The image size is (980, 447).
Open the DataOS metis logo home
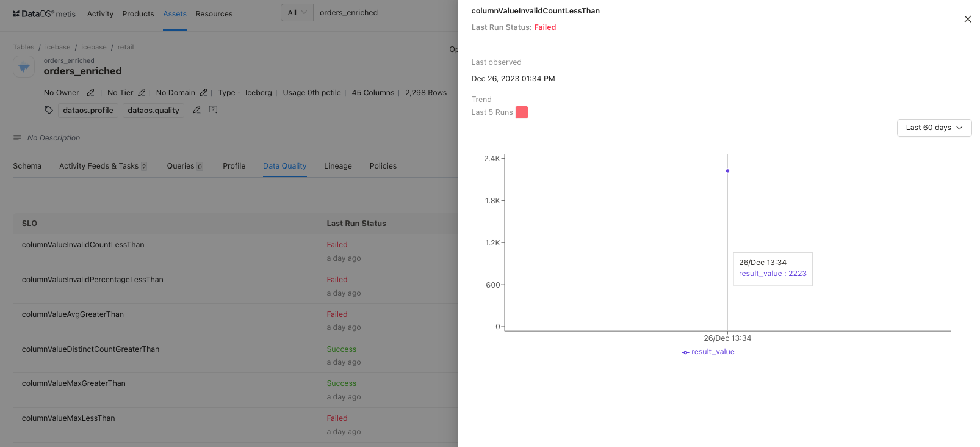44,13
